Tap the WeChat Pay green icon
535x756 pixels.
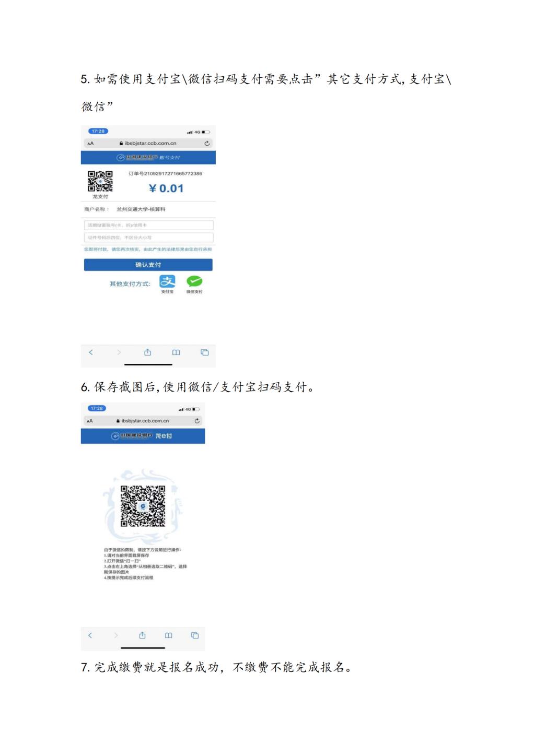[194, 281]
